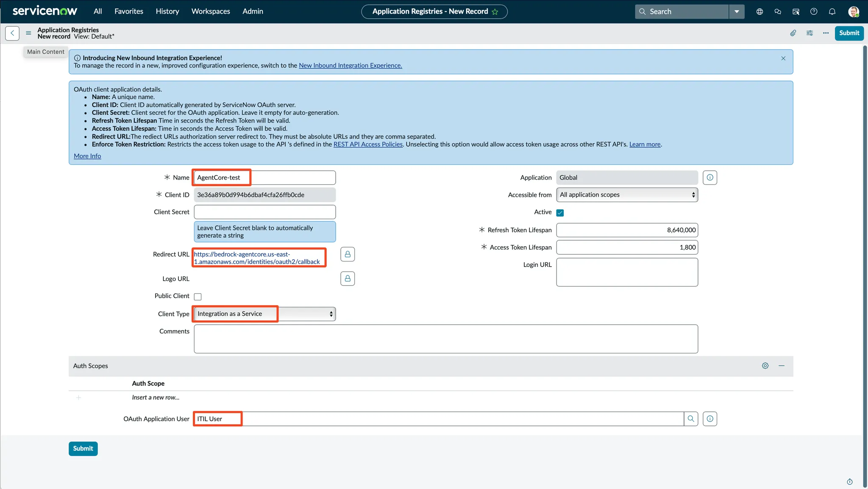
Task: Open the Workspaces menu
Action: point(211,11)
